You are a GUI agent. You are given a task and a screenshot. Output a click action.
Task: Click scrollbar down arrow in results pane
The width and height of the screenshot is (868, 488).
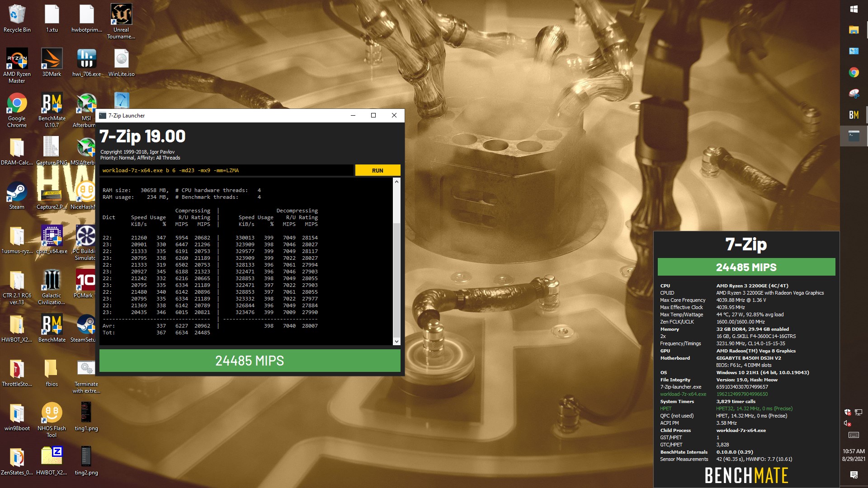click(396, 342)
